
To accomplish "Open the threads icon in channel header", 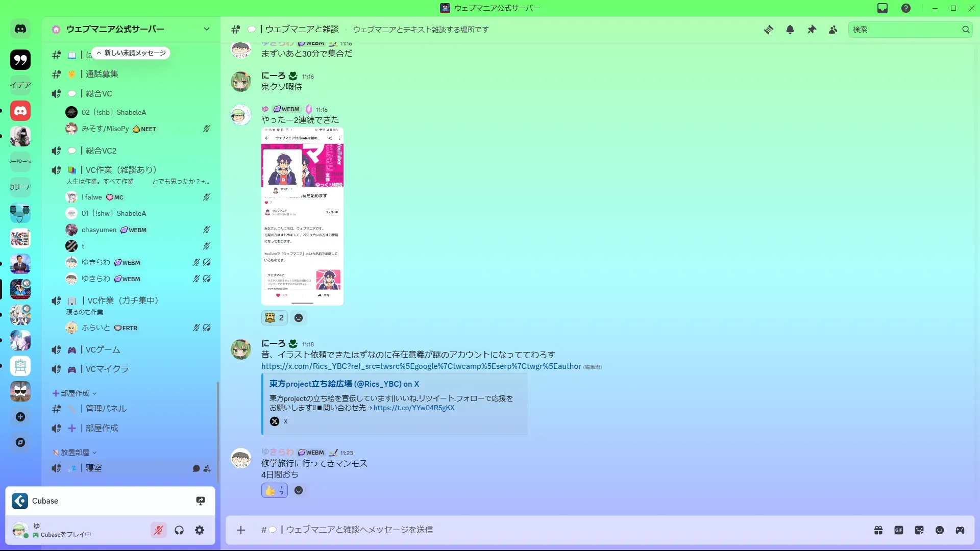I will [x=768, y=30].
